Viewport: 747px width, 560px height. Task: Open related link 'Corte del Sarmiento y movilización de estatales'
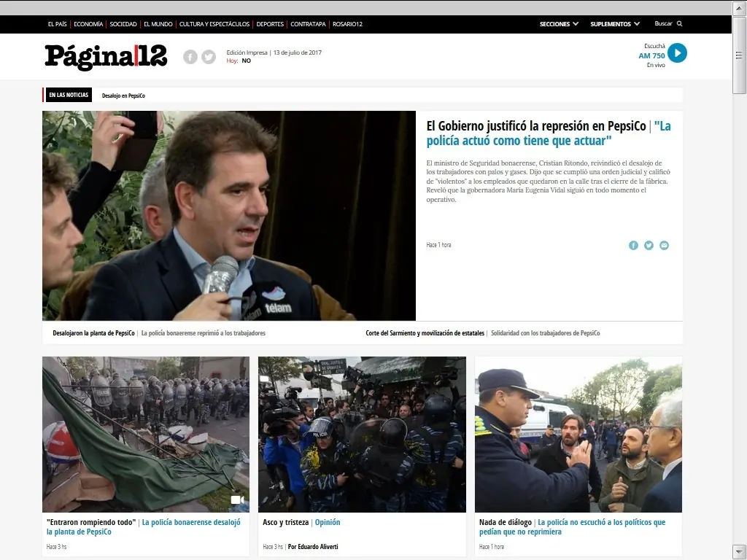click(425, 333)
